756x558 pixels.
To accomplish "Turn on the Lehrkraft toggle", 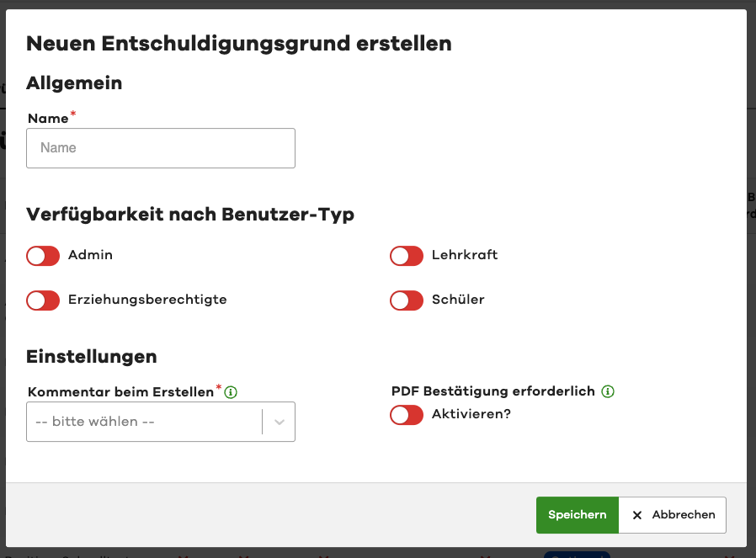I will point(407,256).
